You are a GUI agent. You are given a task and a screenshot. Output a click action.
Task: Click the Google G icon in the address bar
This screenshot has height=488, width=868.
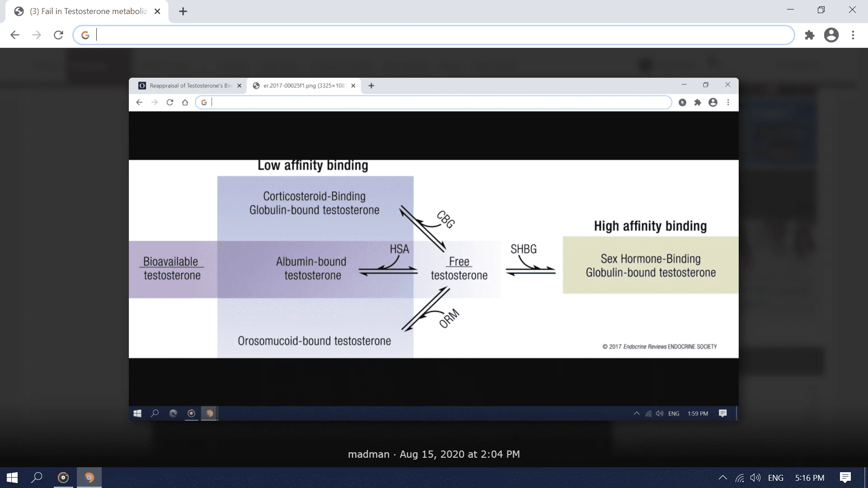[x=85, y=35]
